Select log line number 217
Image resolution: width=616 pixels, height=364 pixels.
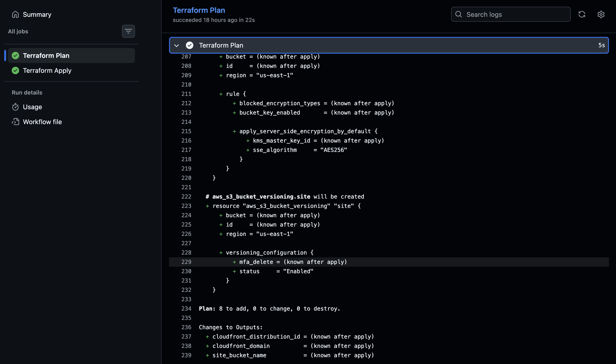coord(186,150)
